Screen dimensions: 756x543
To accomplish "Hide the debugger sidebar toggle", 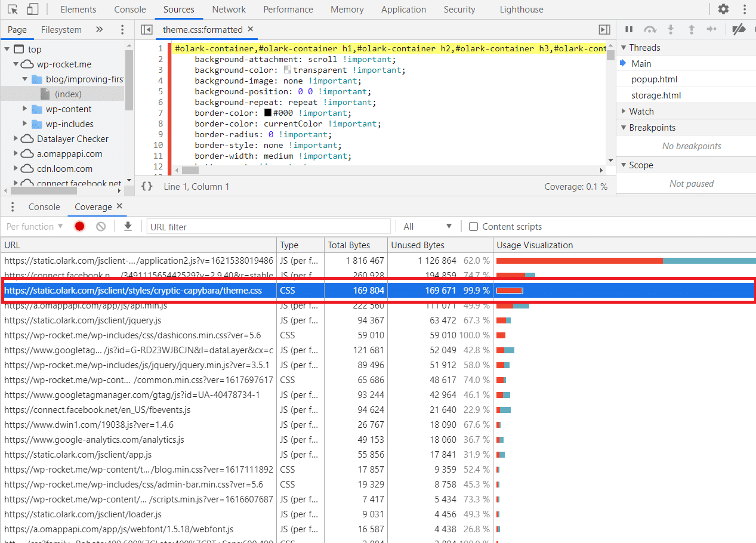I will coord(604,30).
